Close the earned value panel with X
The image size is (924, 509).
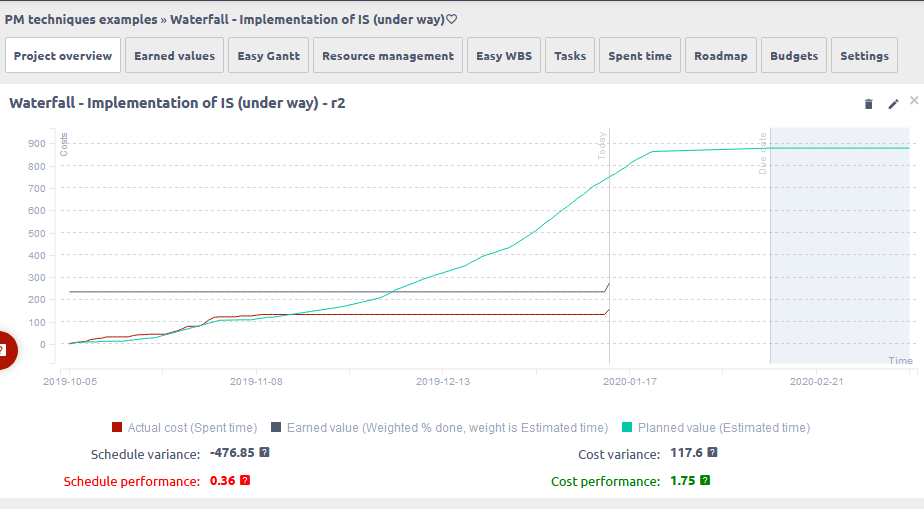tap(914, 101)
